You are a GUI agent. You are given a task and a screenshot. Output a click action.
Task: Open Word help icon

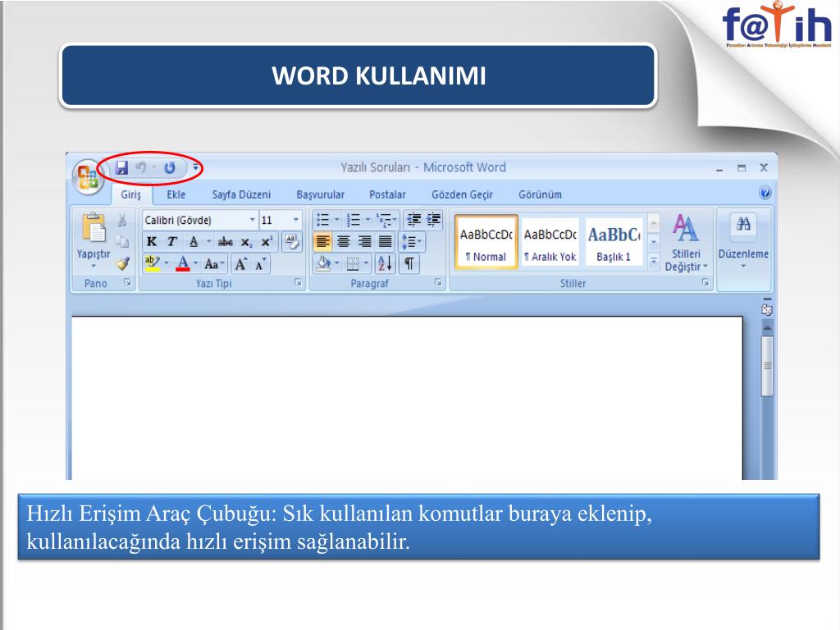pos(765,193)
